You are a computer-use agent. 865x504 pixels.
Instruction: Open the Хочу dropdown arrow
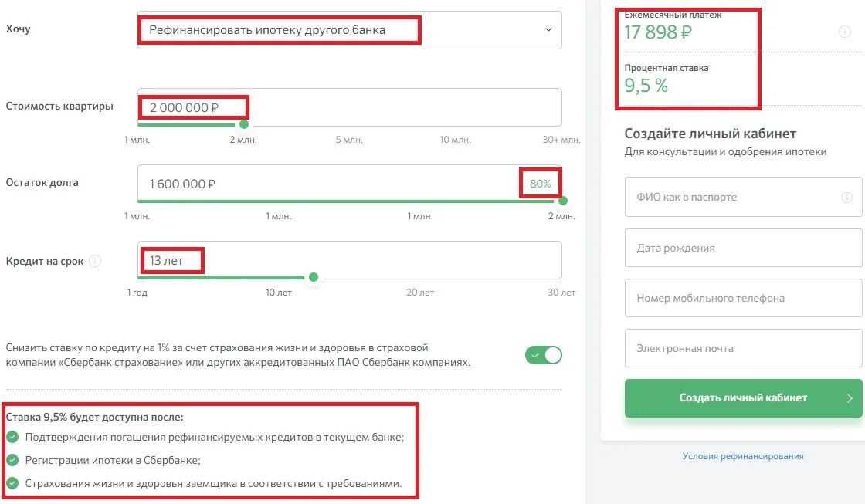click(x=548, y=30)
